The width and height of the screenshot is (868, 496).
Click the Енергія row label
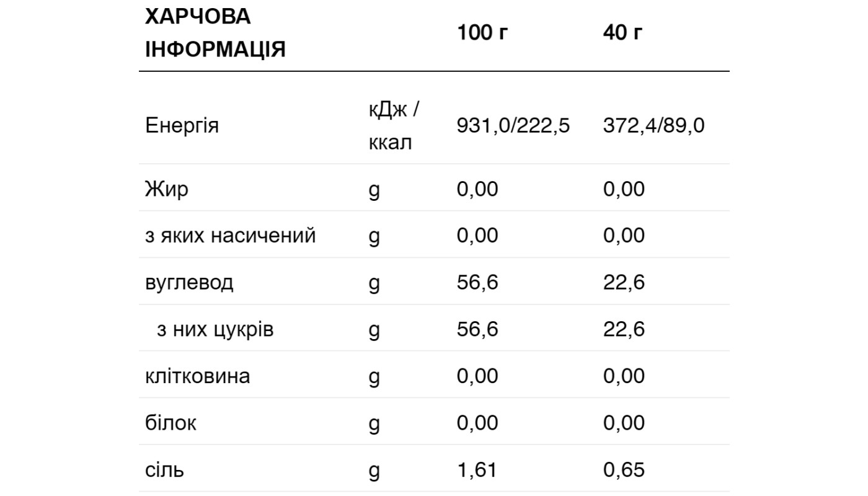(182, 126)
